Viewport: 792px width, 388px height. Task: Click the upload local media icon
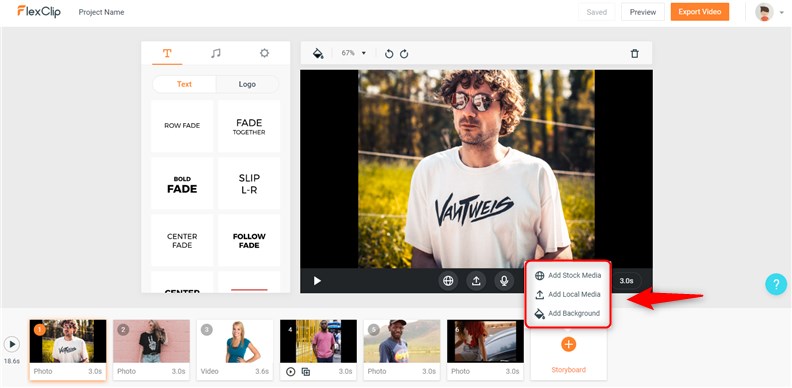(476, 281)
